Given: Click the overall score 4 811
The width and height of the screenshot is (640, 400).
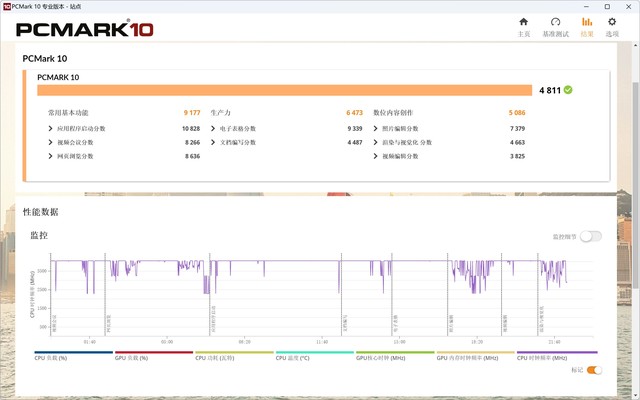Looking at the screenshot, I should [x=550, y=90].
